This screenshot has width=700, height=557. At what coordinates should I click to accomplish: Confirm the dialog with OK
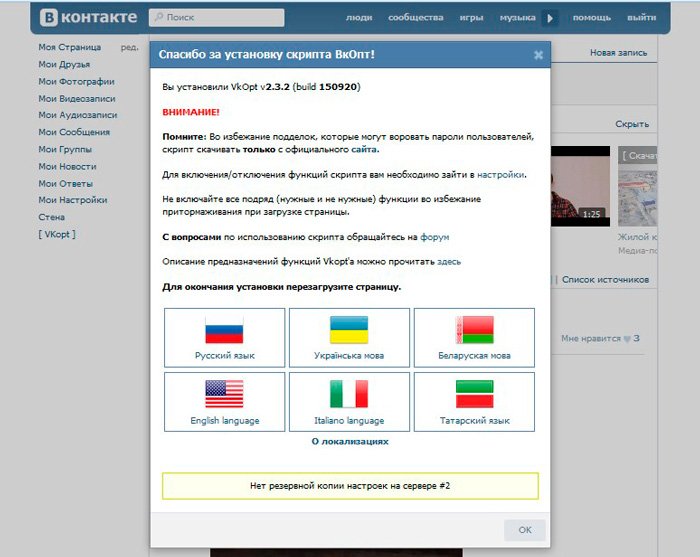click(x=525, y=530)
